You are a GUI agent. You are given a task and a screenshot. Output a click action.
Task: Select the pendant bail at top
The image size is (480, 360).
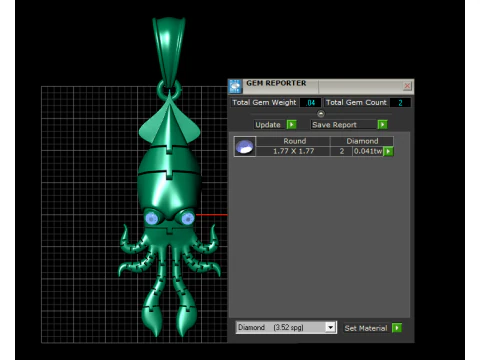tap(169, 52)
